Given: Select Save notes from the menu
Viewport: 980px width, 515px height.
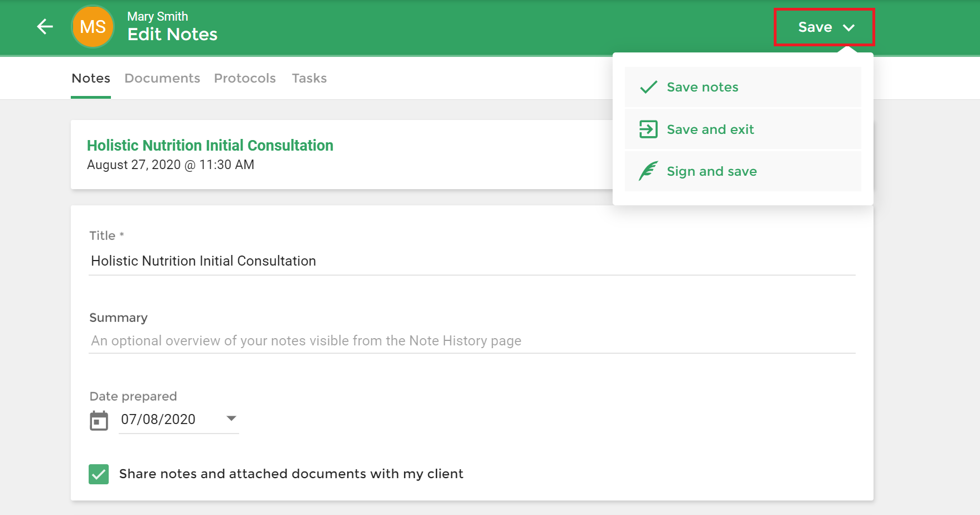Looking at the screenshot, I should (x=743, y=87).
